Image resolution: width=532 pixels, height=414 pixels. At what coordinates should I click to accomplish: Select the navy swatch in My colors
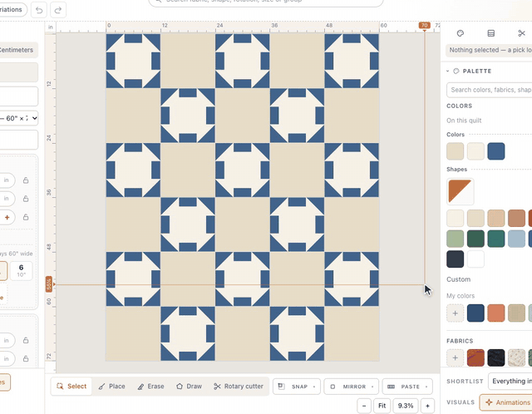[x=475, y=313]
